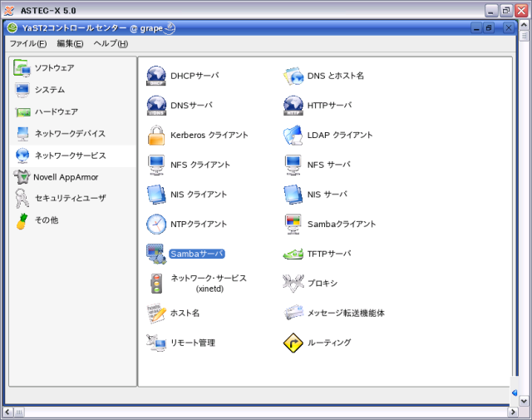Click the リモート管理 label
Viewport: 532px width, 420px height.
click(193, 343)
